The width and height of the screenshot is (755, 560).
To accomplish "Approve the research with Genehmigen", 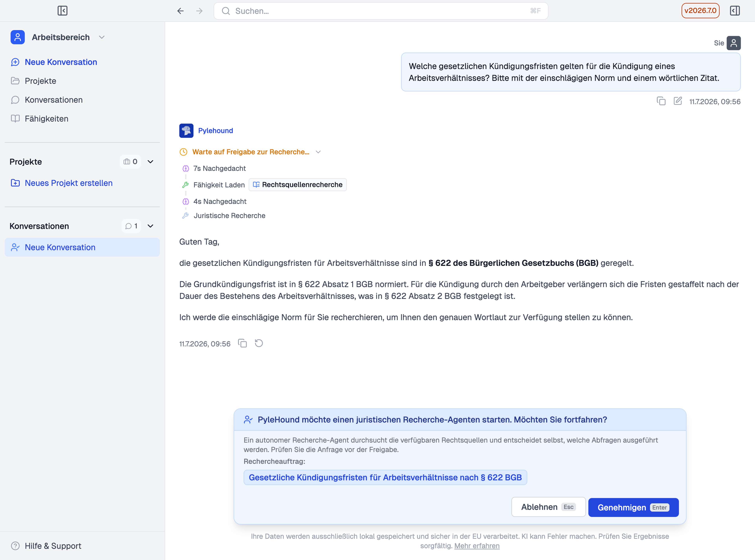I will pyautogui.click(x=633, y=507).
